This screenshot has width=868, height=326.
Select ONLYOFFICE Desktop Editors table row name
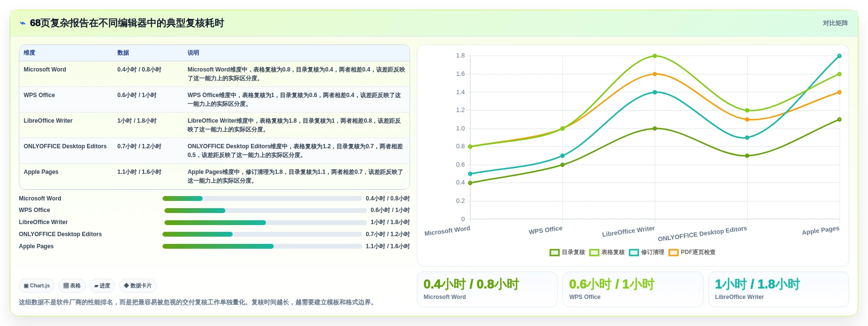(x=65, y=146)
